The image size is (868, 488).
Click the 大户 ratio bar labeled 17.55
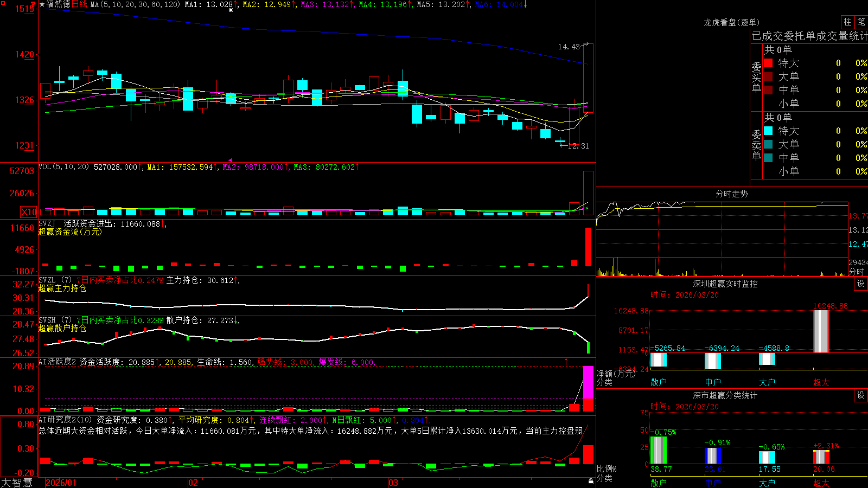[767, 458]
